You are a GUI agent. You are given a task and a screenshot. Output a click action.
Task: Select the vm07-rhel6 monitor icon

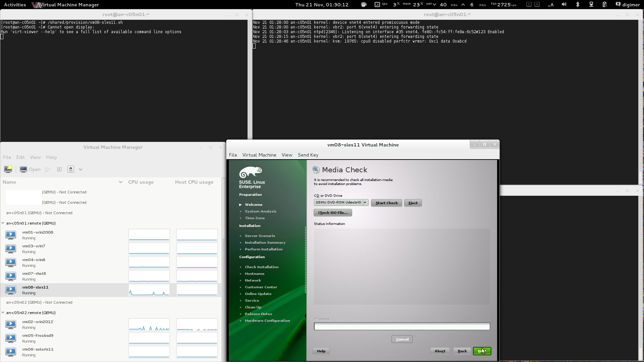tap(11, 276)
